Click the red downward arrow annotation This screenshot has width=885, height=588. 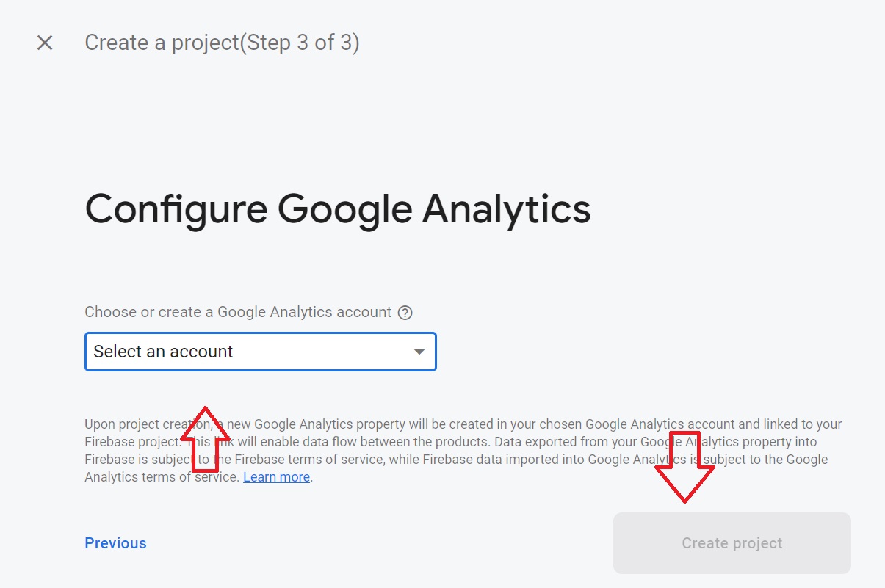click(x=684, y=468)
